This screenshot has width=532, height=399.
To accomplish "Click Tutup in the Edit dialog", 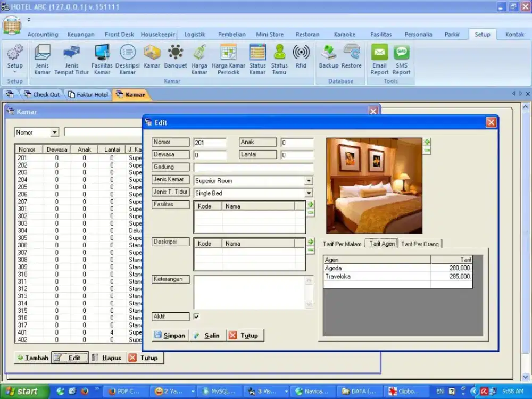I will tap(245, 336).
